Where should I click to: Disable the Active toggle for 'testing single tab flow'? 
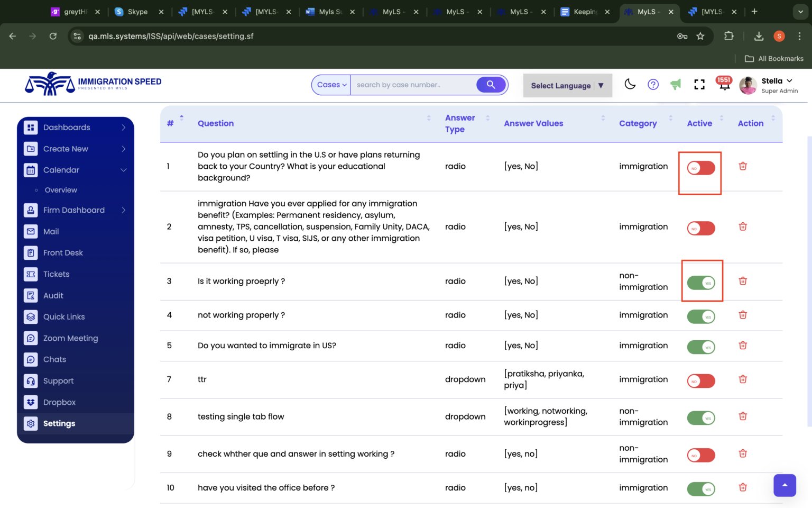point(701,418)
